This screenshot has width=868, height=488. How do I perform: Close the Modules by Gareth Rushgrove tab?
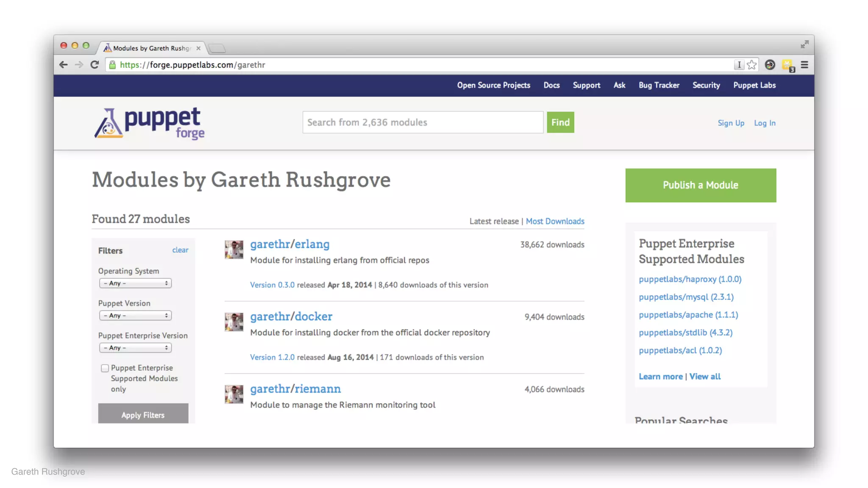[198, 48]
